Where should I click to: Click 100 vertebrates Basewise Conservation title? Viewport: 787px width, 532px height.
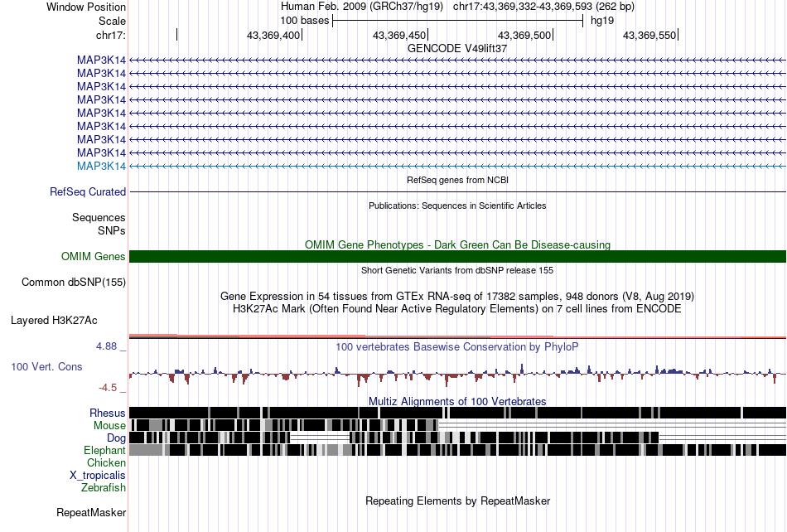click(457, 347)
